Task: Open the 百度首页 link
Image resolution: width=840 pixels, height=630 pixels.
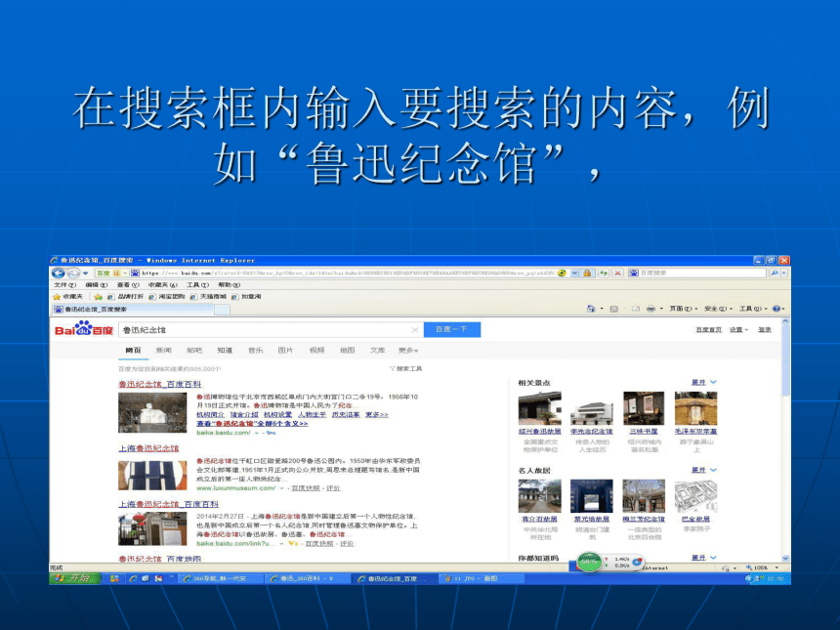Action: tap(708, 330)
